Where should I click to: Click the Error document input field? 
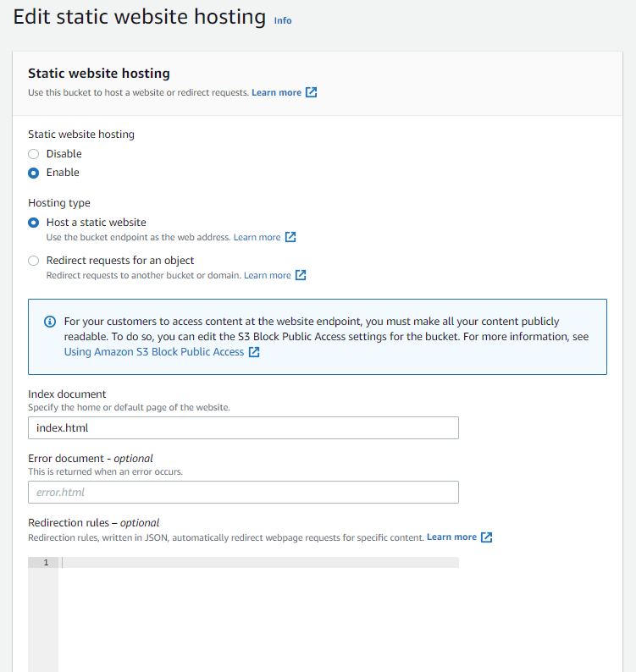(x=243, y=492)
